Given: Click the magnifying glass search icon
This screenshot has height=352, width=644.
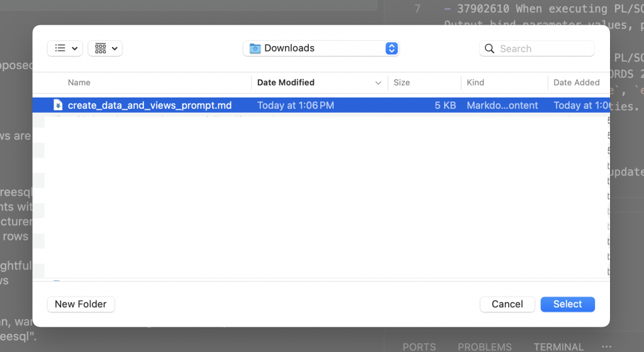Looking at the screenshot, I should tap(489, 48).
